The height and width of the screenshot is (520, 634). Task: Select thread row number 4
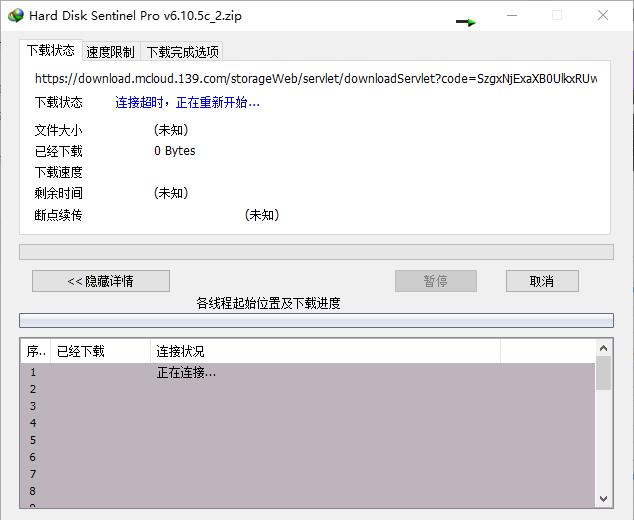(x=308, y=423)
